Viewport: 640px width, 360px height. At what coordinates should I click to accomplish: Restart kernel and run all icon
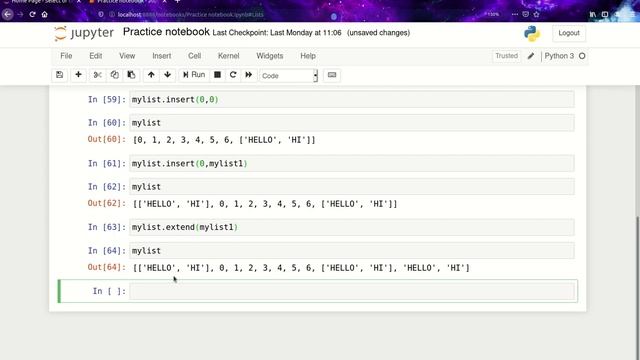[x=249, y=75]
